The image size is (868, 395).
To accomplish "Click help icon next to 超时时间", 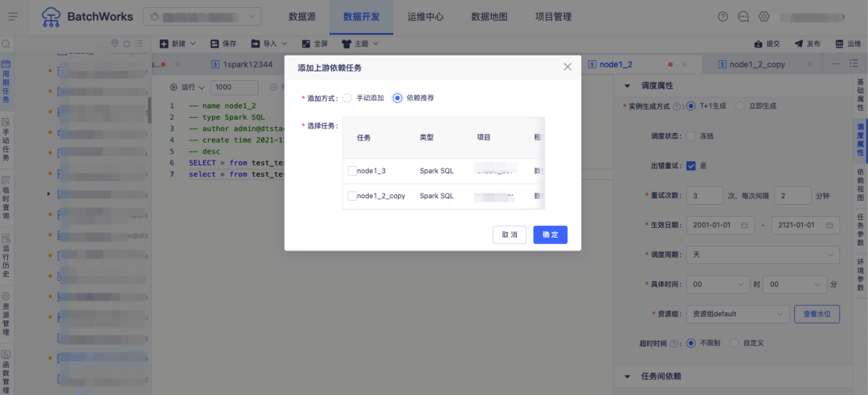I will [674, 343].
